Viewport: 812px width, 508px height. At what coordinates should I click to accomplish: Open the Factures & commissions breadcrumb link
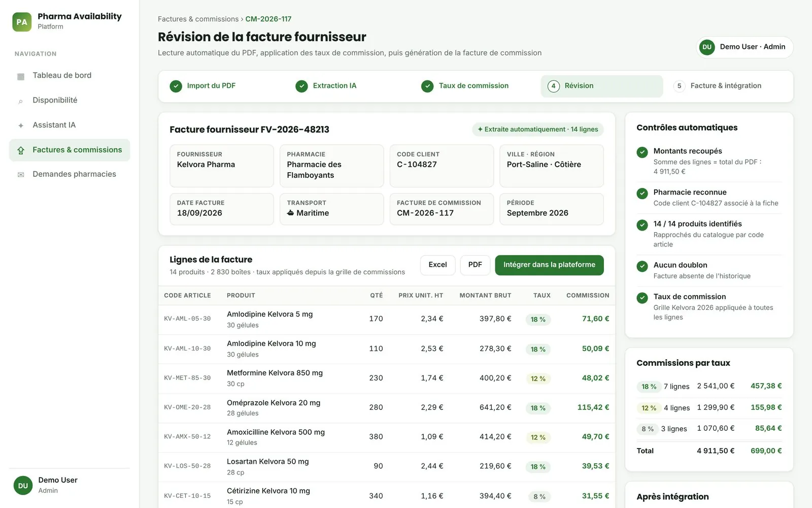tap(198, 19)
